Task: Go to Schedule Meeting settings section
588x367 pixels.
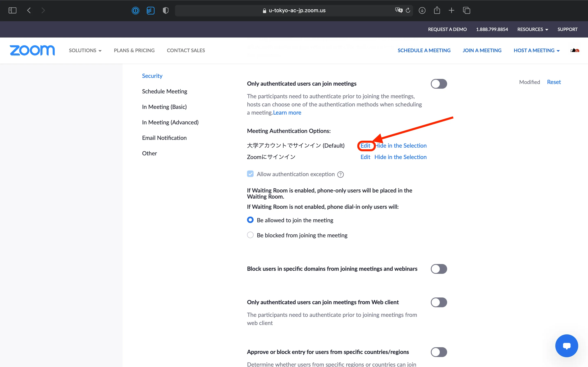Action: click(165, 91)
